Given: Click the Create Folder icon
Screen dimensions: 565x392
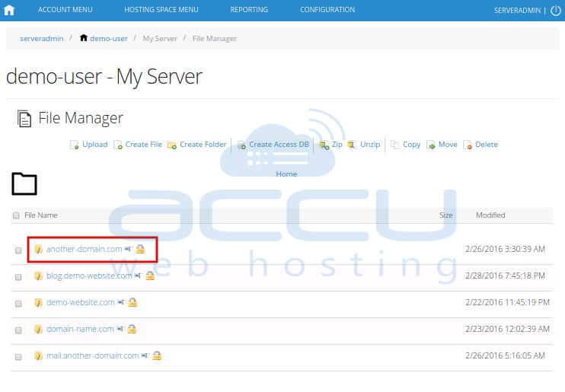Looking at the screenshot, I should (172, 145).
